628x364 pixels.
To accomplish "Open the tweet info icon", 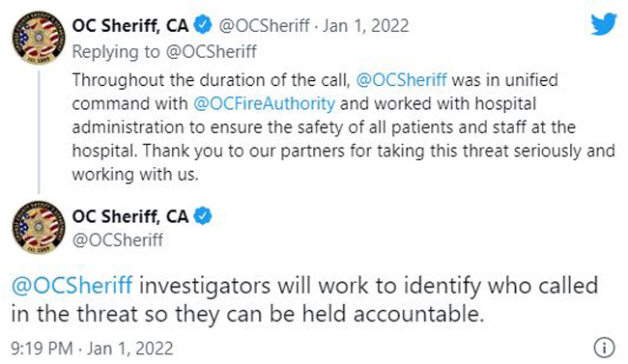I will click(604, 348).
